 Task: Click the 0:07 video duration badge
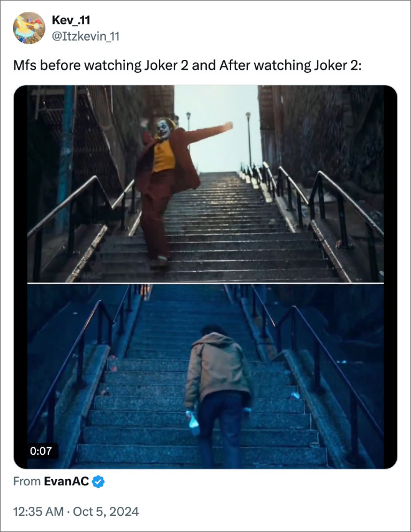tap(40, 451)
